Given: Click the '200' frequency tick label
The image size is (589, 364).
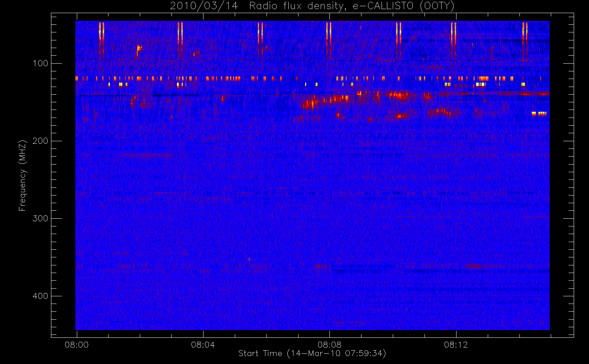Looking at the screenshot, I should (40, 141).
